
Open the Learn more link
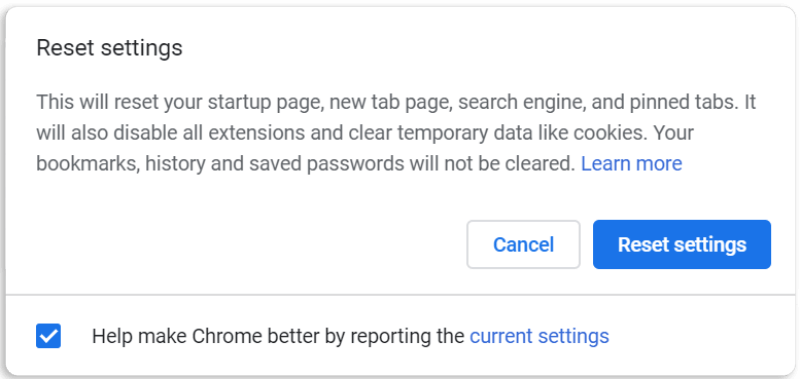click(x=631, y=163)
